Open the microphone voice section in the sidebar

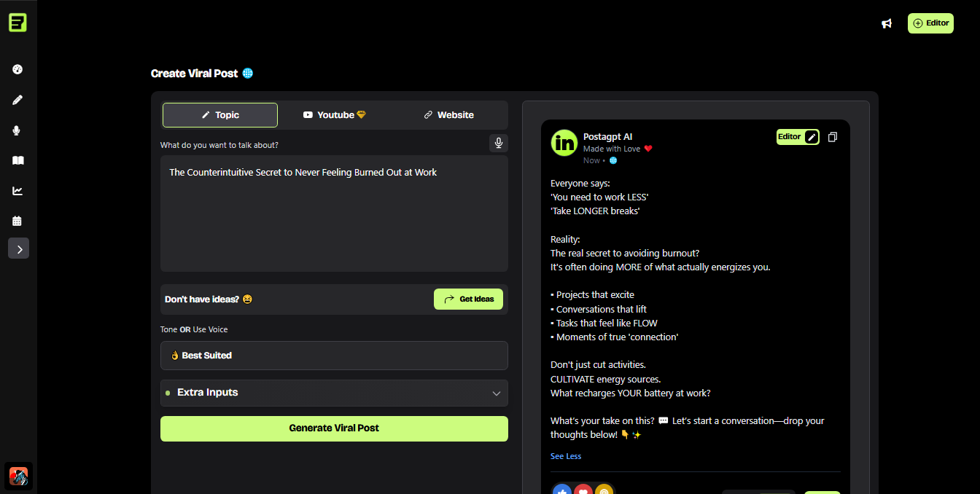point(18,130)
